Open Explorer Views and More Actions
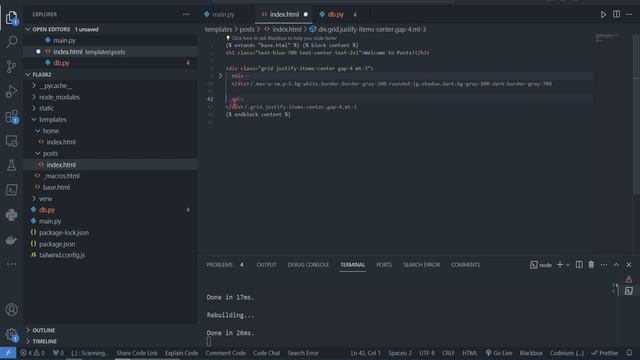Screen dimensions: 640x360 [186, 14]
